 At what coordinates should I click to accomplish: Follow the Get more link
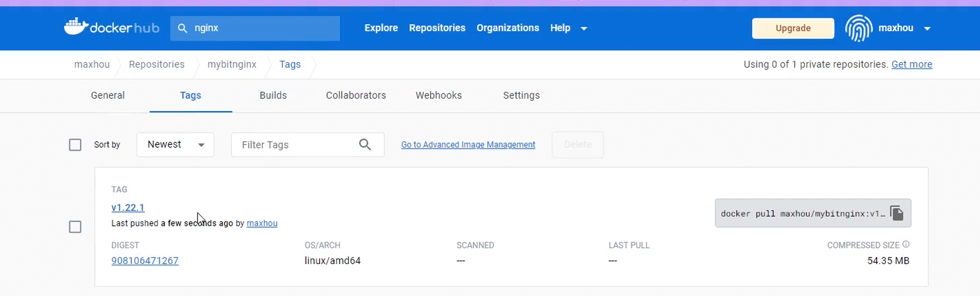[912, 64]
